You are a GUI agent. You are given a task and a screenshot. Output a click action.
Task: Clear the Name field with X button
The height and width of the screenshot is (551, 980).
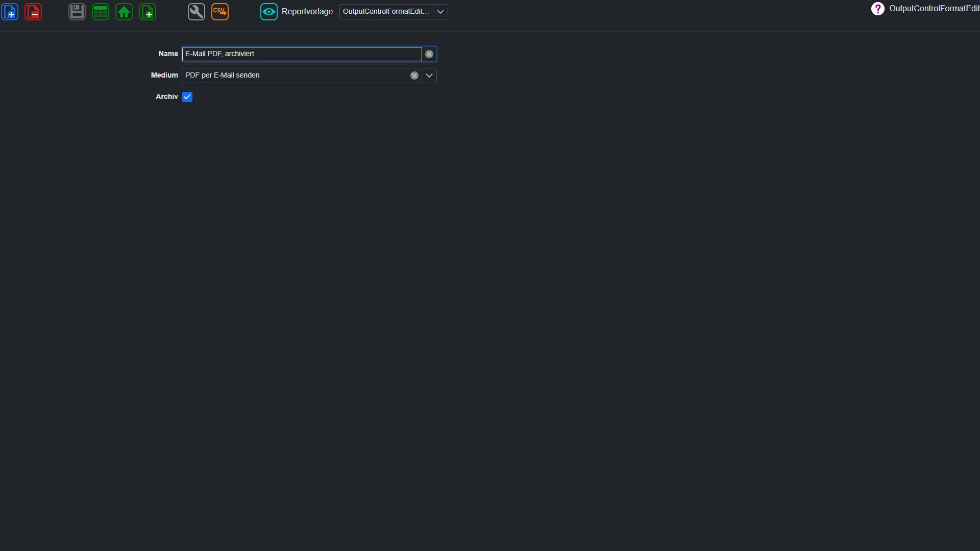pyautogui.click(x=429, y=54)
